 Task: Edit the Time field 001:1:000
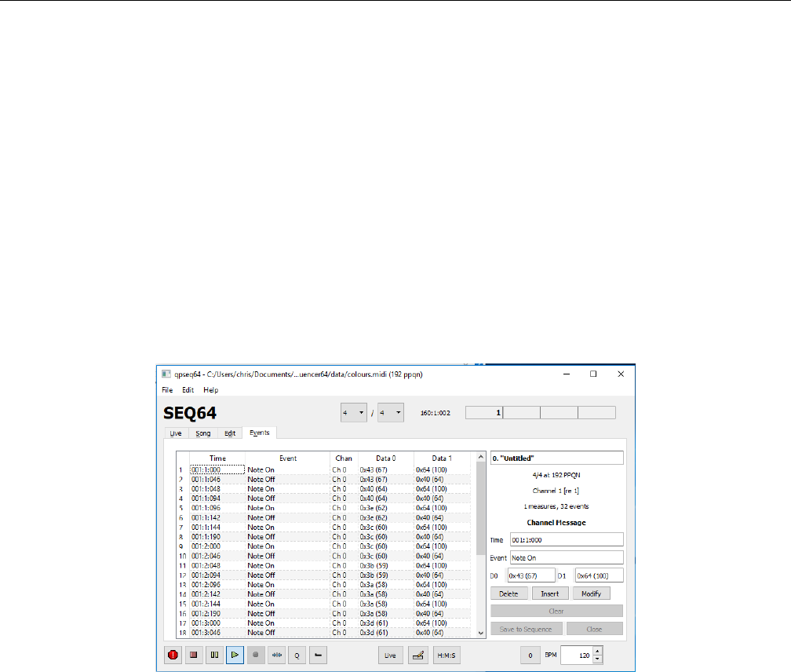tap(567, 540)
